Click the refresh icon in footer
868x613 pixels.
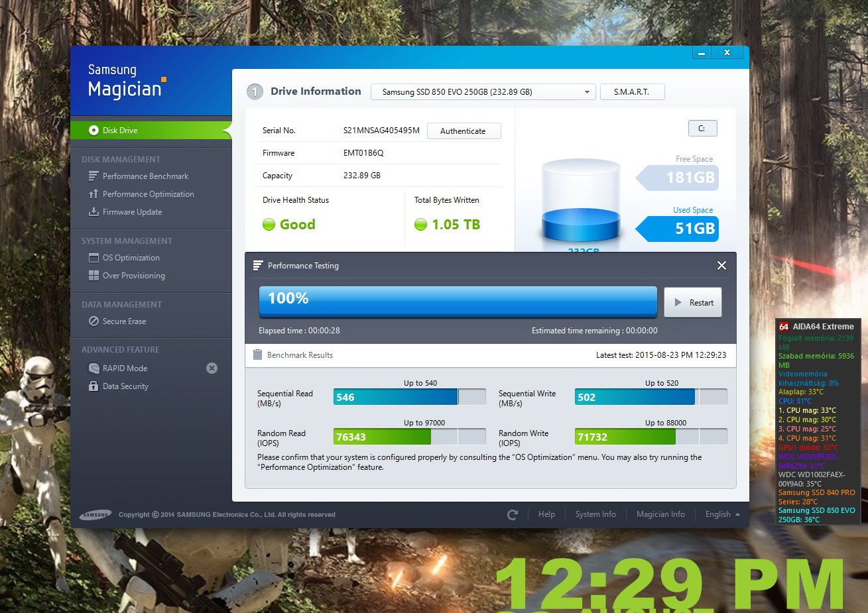[x=512, y=514]
